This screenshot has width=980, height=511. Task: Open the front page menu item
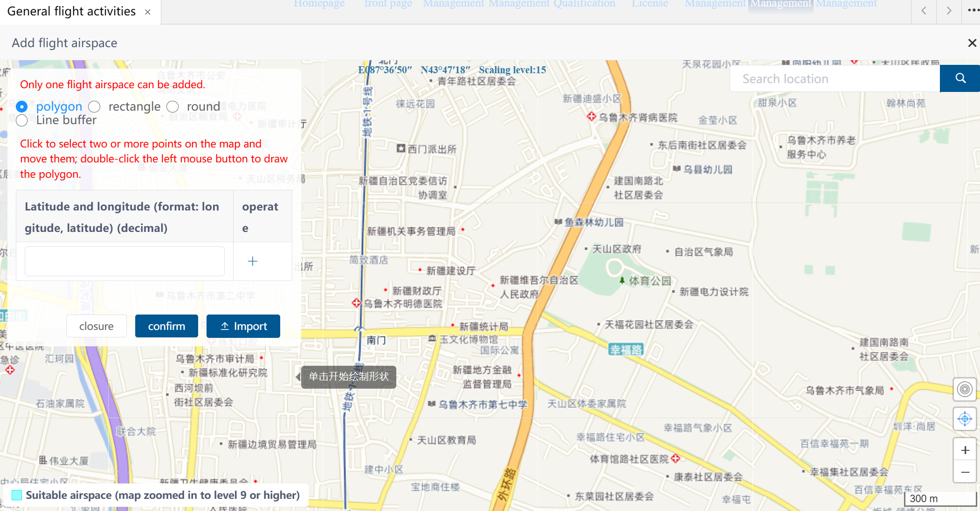click(388, 4)
